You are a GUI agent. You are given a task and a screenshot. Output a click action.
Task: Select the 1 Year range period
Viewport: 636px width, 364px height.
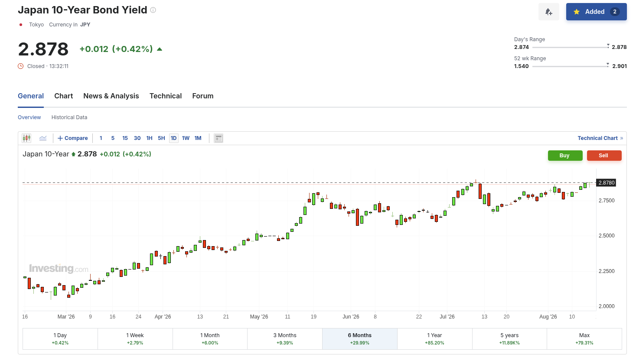[x=434, y=339]
